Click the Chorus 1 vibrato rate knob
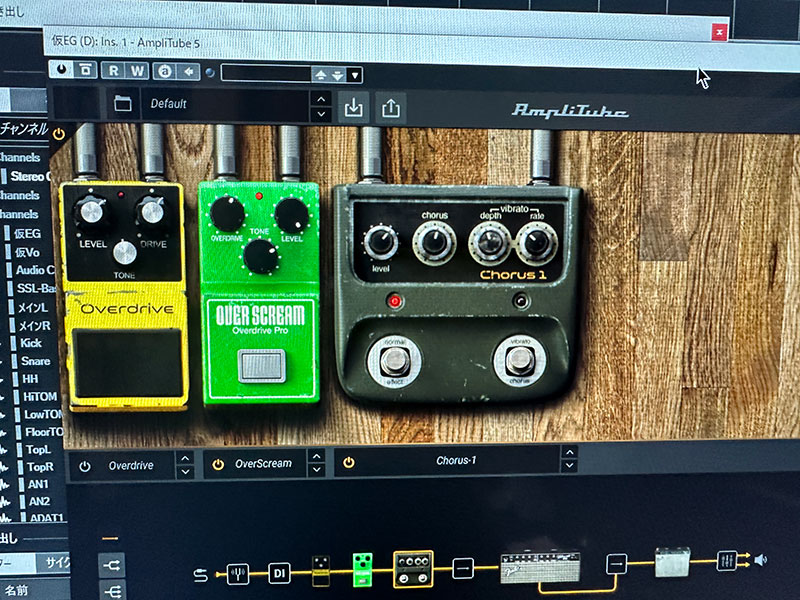 click(x=537, y=244)
